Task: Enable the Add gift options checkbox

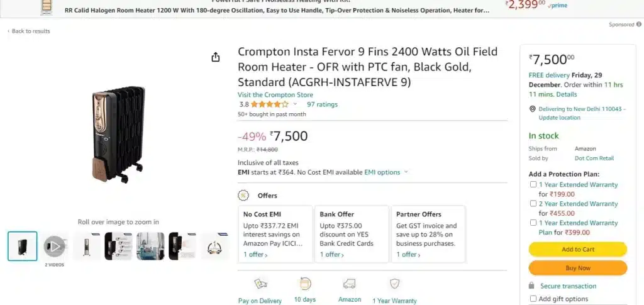Action: pos(533,299)
